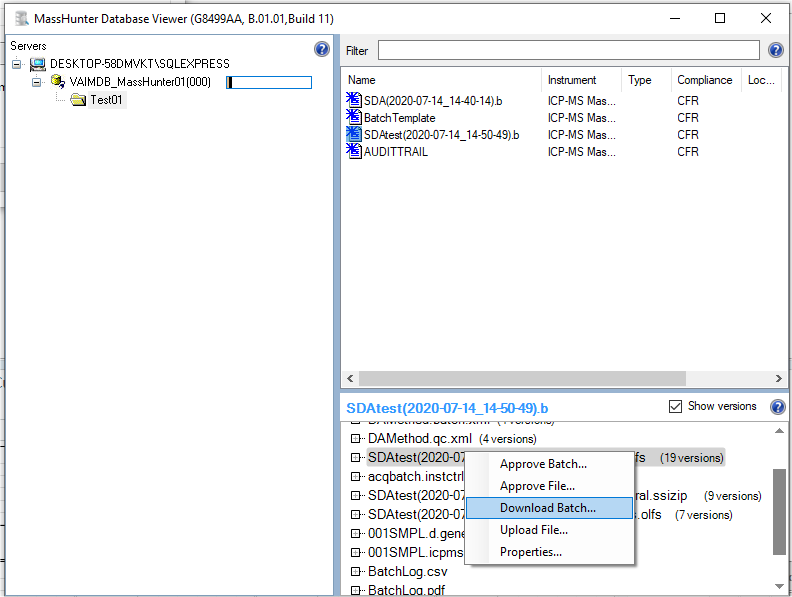Expand the acqbatch.instctrl file node
The width and height of the screenshot is (792, 597).
click(x=356, y=477)
